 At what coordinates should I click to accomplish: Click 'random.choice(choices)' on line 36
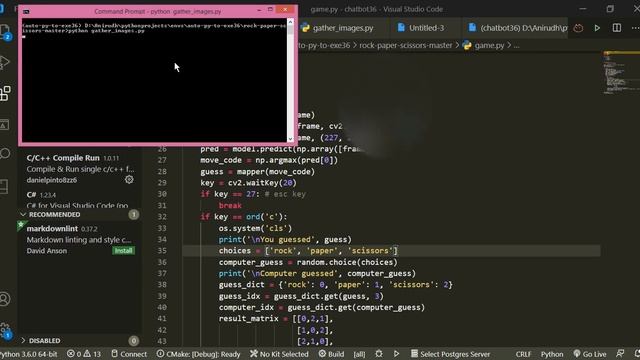pos(347,262)
